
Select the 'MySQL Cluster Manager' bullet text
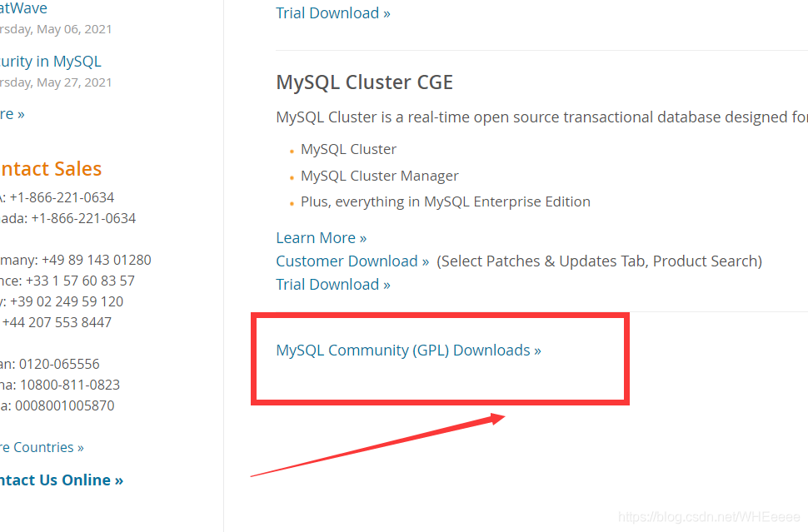coord(380,176)
